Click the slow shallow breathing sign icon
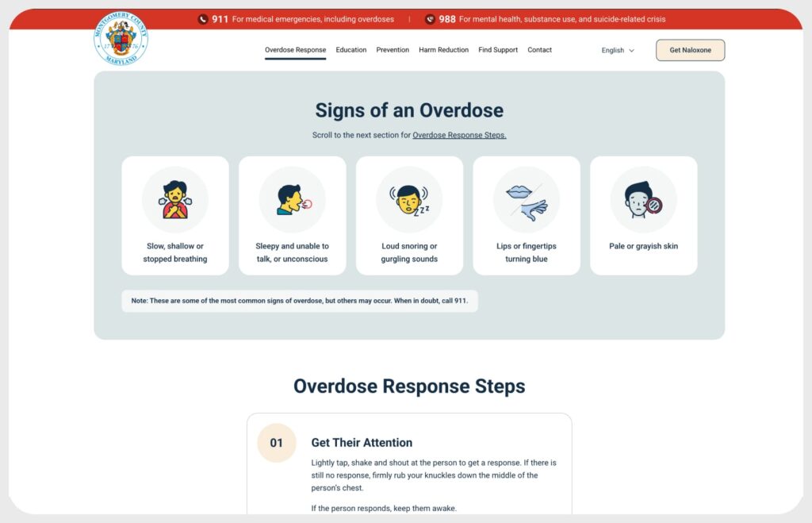The width and height of the screenshot is (812, 523). click(174, 199)
